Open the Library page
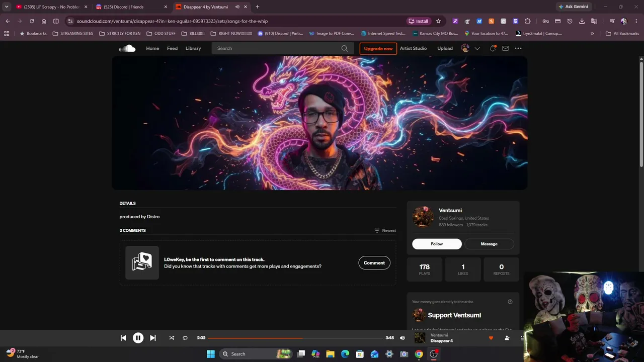The image size is (644, 362). 193,48
